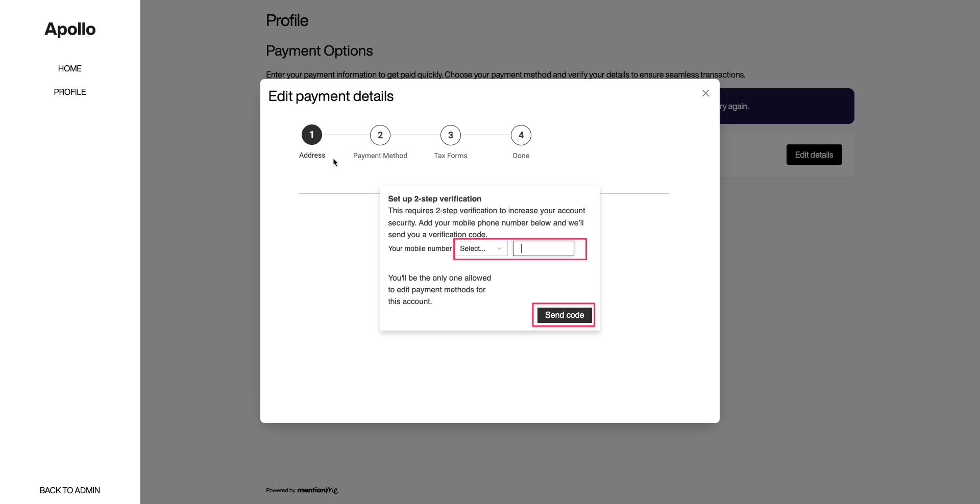Click the Apollo logo
Screen dimensions: 980x504
click(69, 29)
